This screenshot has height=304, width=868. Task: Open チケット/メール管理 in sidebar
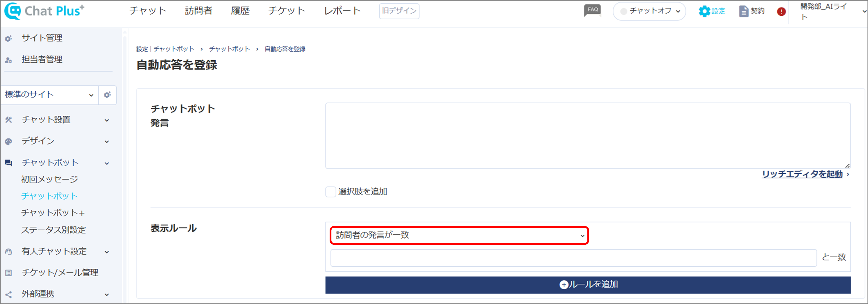(x=60, y=273)
